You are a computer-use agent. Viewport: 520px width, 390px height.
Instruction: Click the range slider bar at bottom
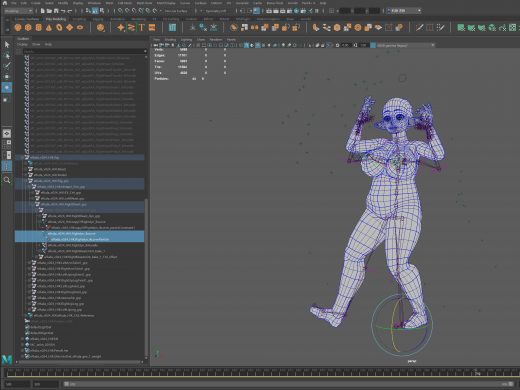point(290,384)
